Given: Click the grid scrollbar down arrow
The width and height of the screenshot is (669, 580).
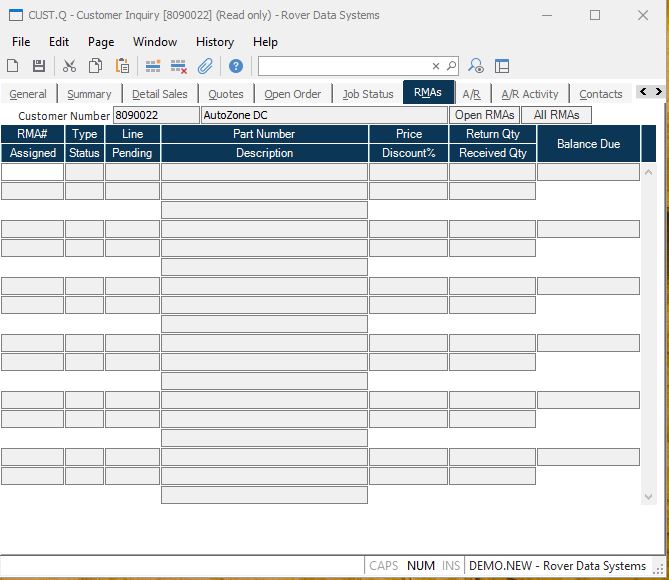Looking at the screenshot, I should tap(648, 496).
